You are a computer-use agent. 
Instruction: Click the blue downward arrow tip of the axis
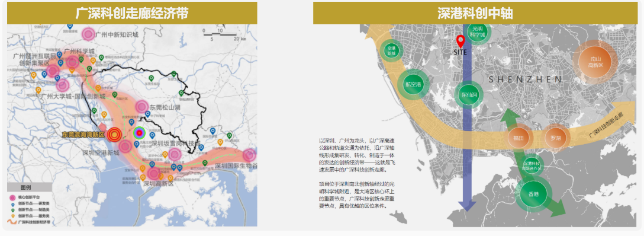[x=467, y=206]
